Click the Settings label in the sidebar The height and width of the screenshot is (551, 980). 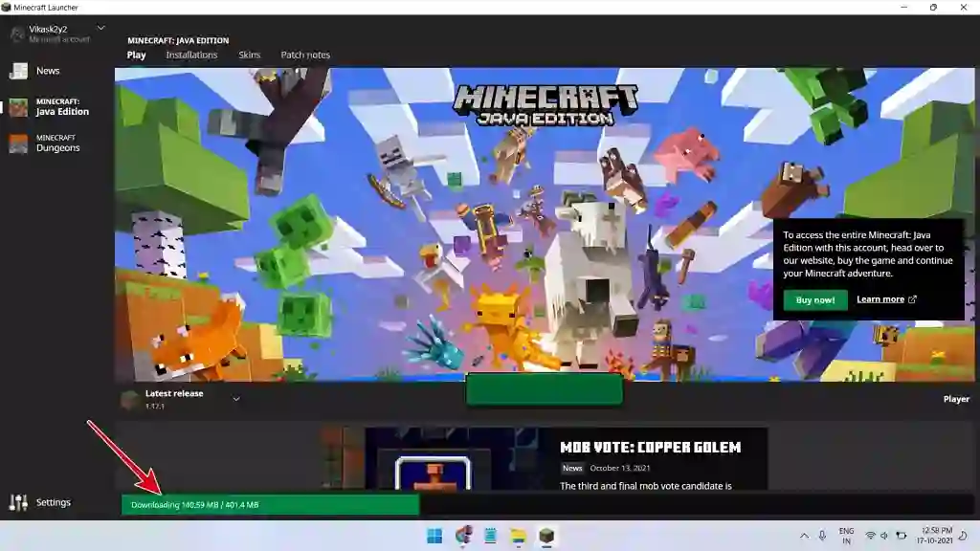coord(54,502)
